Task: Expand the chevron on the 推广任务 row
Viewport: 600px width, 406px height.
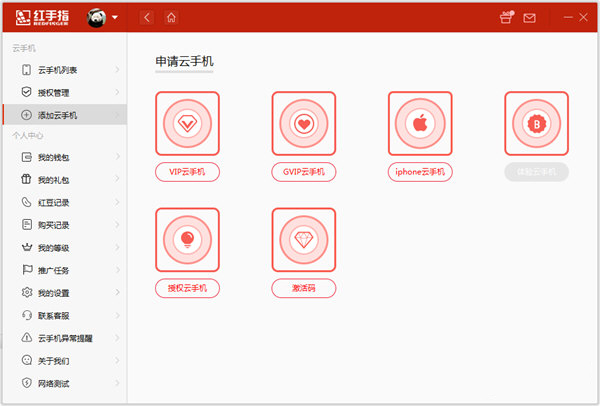Action: tap(117, 270)
